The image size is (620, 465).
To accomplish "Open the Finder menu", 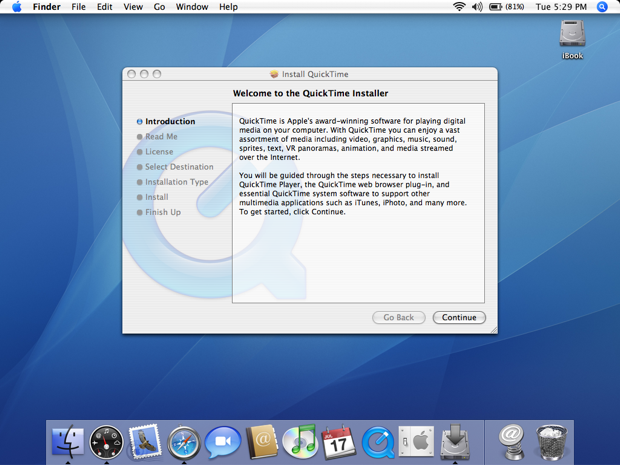I will point(47,7).
